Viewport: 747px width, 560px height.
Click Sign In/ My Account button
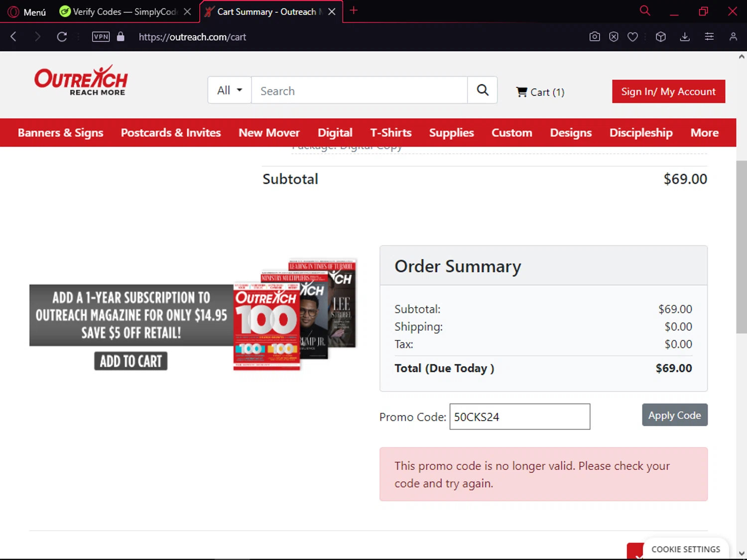(668, 92)
